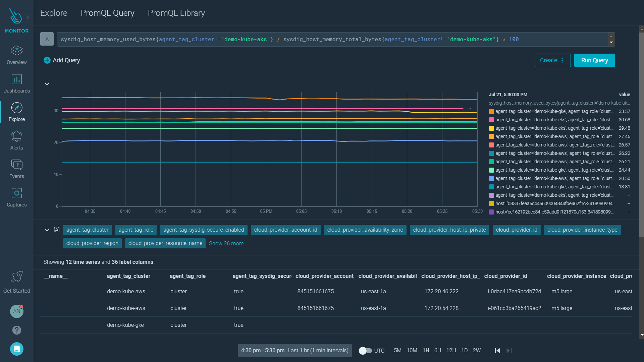Open the Overview section
The image size is (644, 362).
[x=16, y=55]
